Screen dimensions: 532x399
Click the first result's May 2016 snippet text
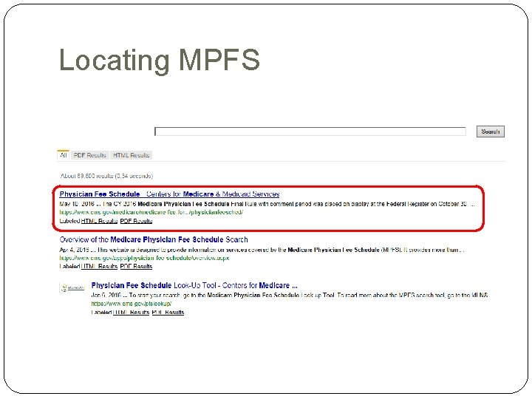pyautogui.click(x=267, y=204)
